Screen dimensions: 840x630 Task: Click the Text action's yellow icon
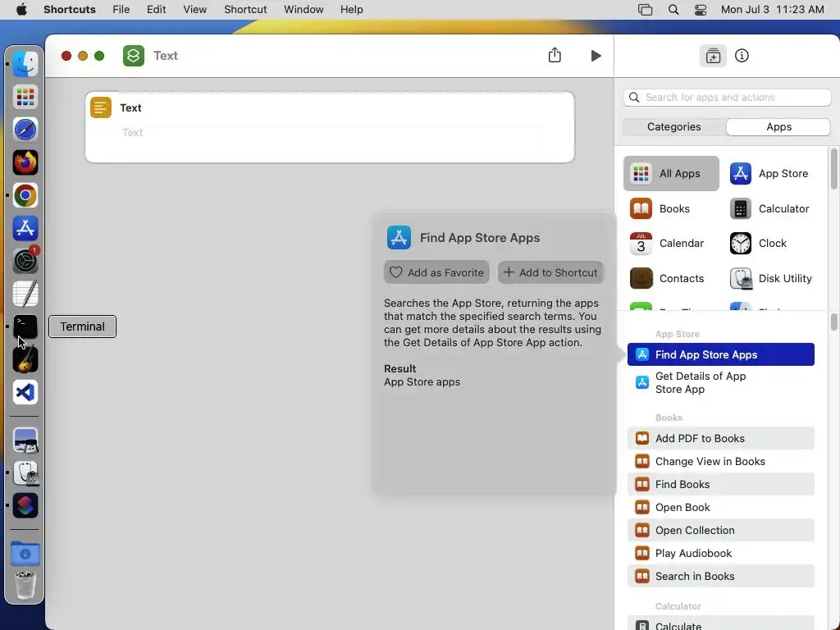101,107
